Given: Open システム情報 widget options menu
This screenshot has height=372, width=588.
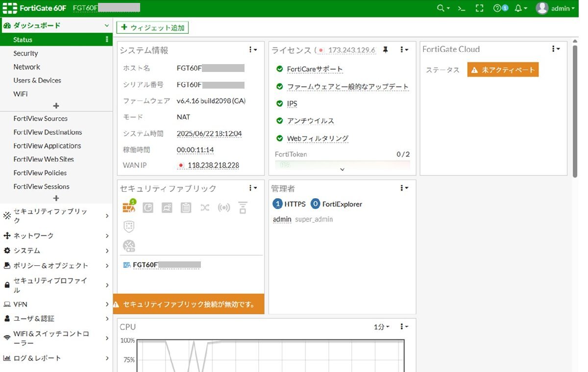Looking at the screenshot, I should click(253, 49).
